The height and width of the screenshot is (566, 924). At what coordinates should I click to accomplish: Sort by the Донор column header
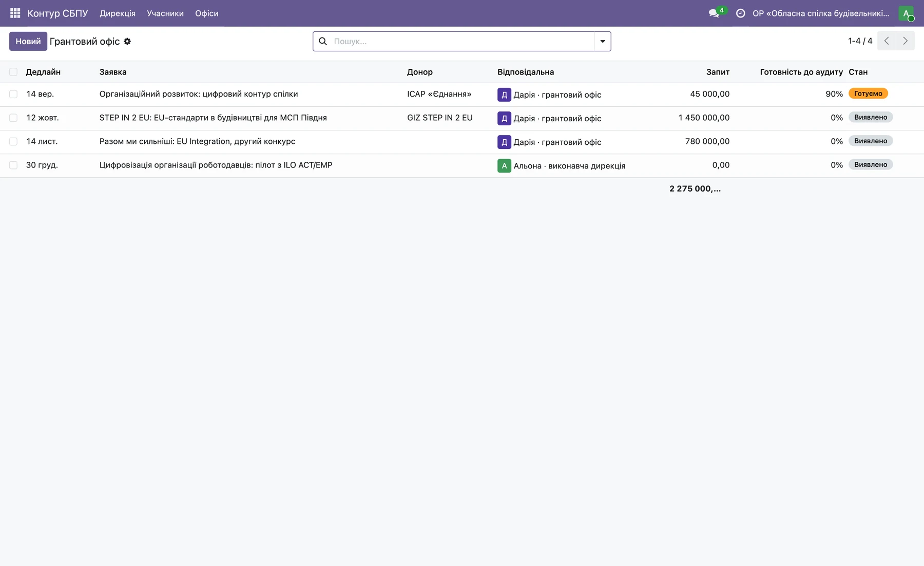coord(420,72)
